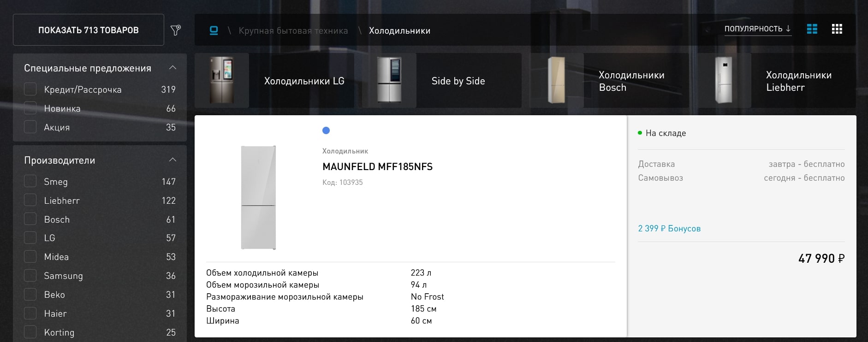Open Bosch refrigerator thumbnail image
Screen dimensions: 868x342
click(x=557, y=81)
